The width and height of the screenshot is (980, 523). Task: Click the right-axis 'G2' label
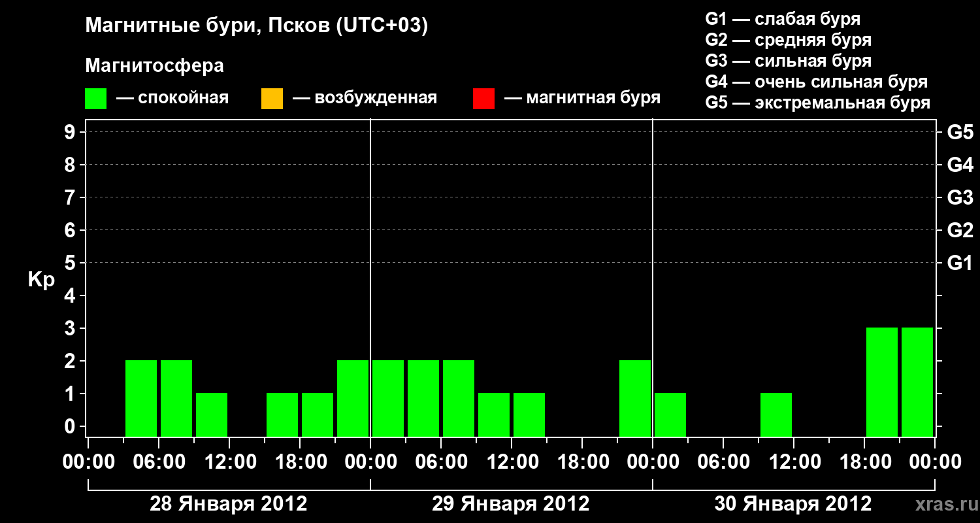(960, 230)
